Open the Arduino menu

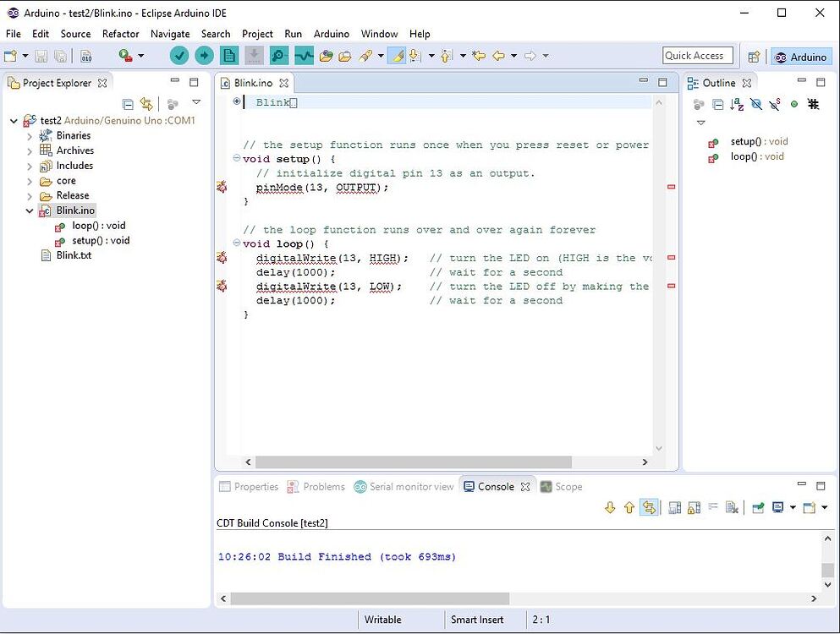[331, 34]
